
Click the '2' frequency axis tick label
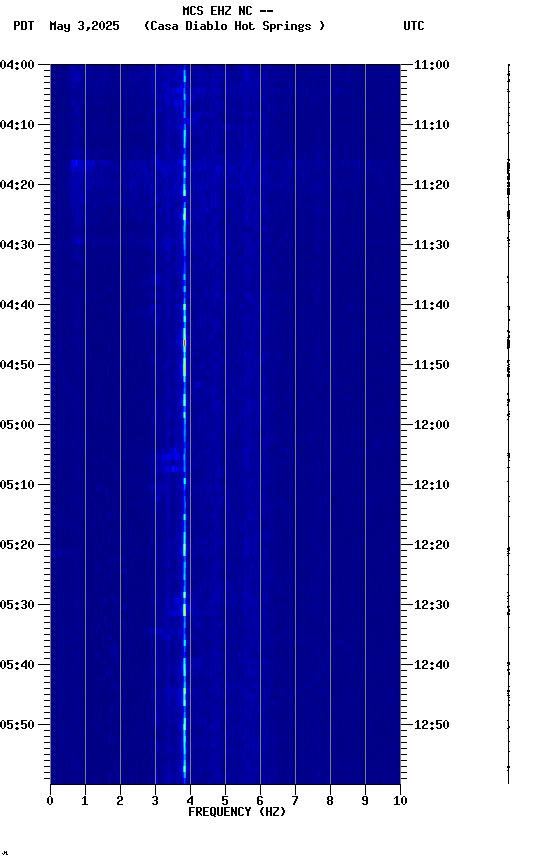click(x=120, y=801)
